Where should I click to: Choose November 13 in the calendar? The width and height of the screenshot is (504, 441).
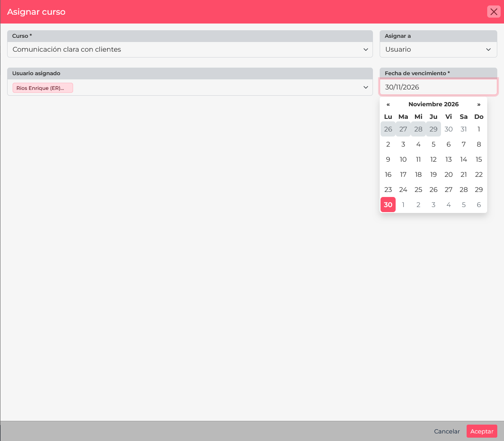pos(449,160)
